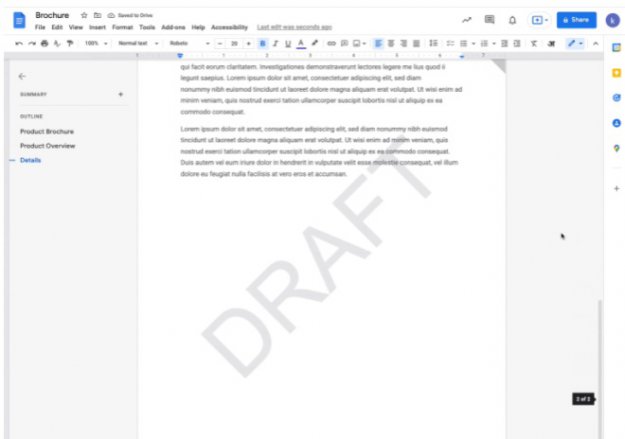Right align the text
The height and width of the screenshot is (439, 625).
403,43
